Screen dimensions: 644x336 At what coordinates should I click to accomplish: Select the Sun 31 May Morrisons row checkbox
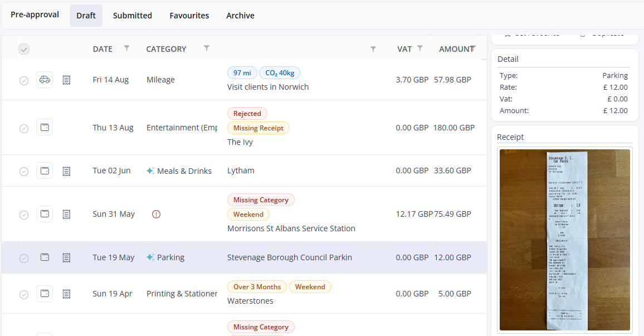pos(24,215)
